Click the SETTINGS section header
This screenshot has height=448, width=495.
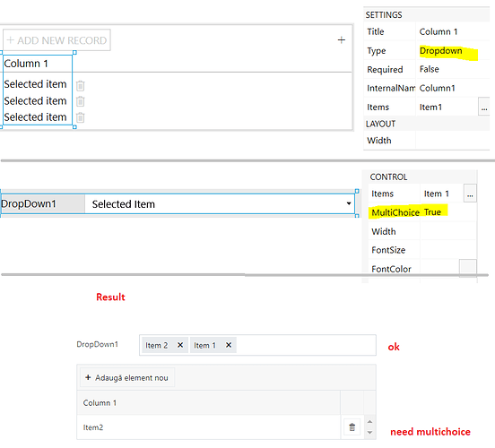(384, 15)
